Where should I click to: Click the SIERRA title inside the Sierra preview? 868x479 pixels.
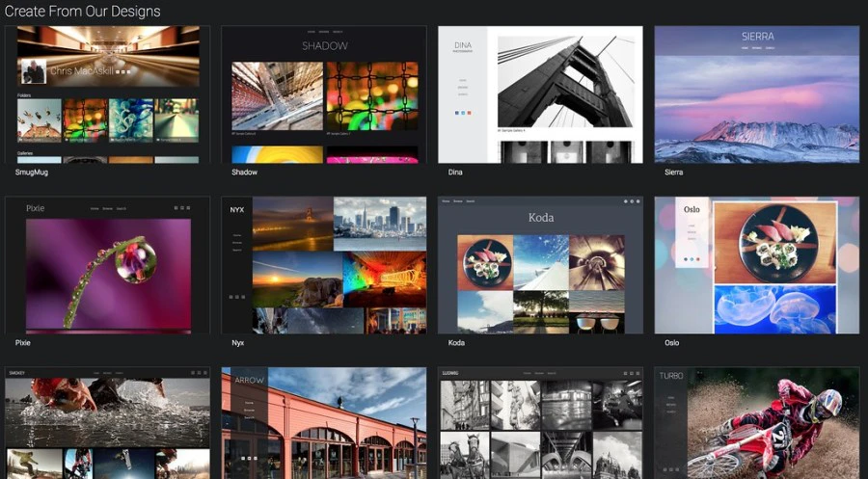tap(758, 37)
